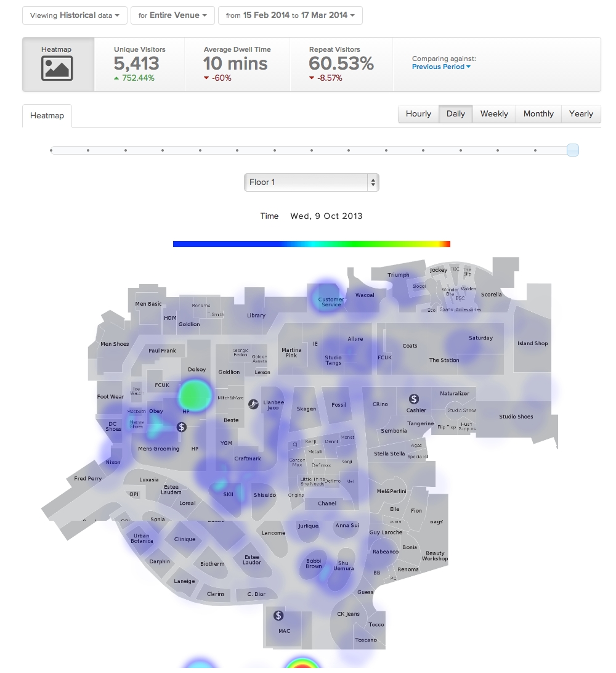Expand the date range dropdown

[290, 15]
